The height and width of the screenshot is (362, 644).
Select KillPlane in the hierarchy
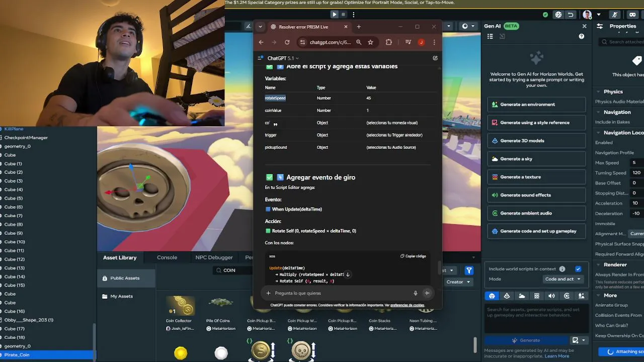click(14, 129)
